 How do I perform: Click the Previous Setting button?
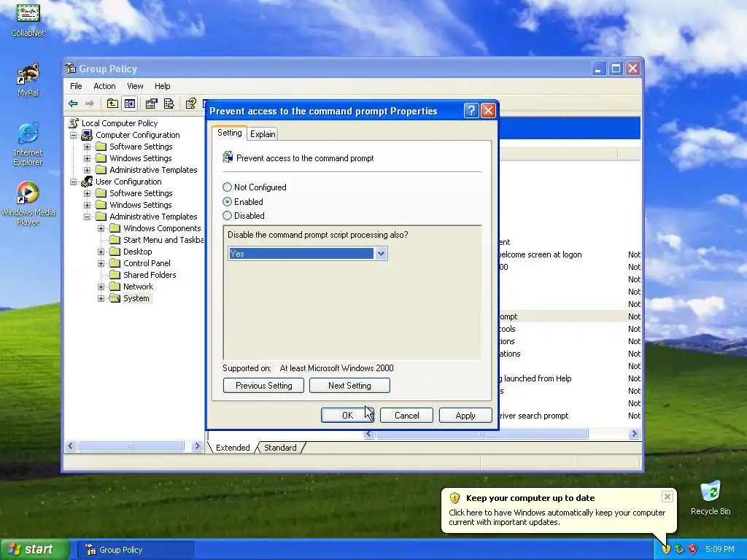coord(263,385)
